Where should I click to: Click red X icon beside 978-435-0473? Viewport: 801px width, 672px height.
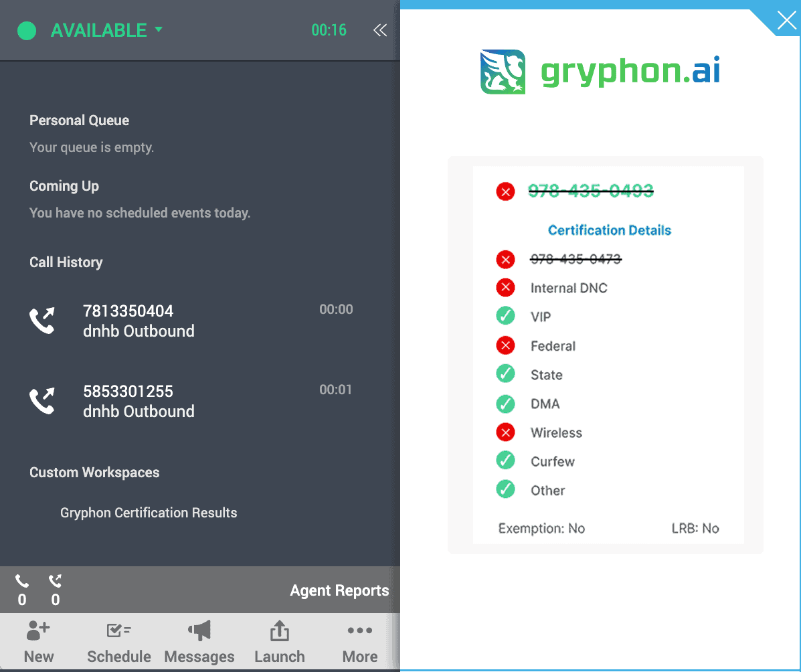(x=505, y=260)
